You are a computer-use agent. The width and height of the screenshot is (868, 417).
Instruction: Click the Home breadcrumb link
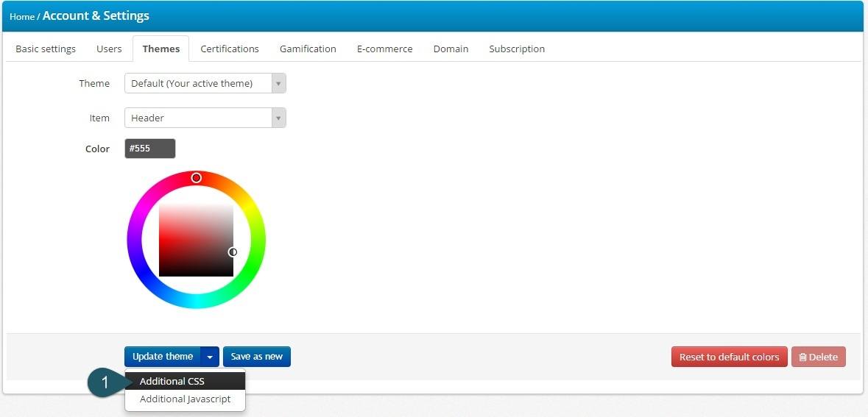click(x=22, y=17)
